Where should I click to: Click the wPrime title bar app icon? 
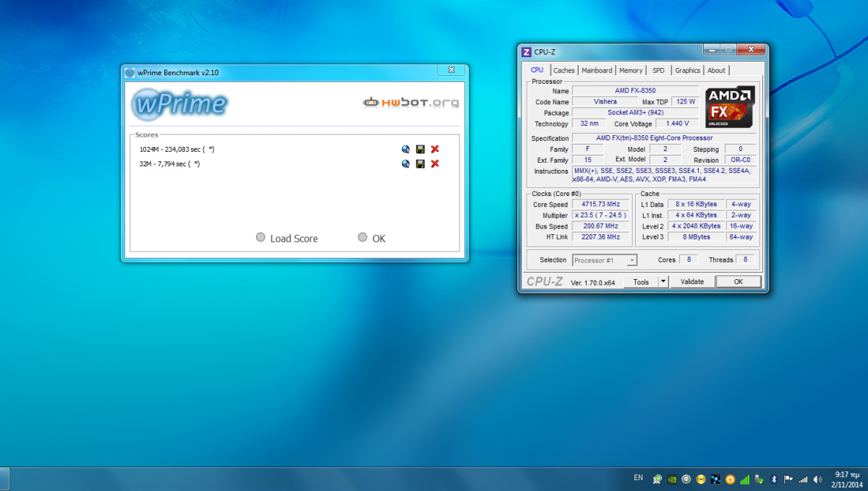point(129,72)
